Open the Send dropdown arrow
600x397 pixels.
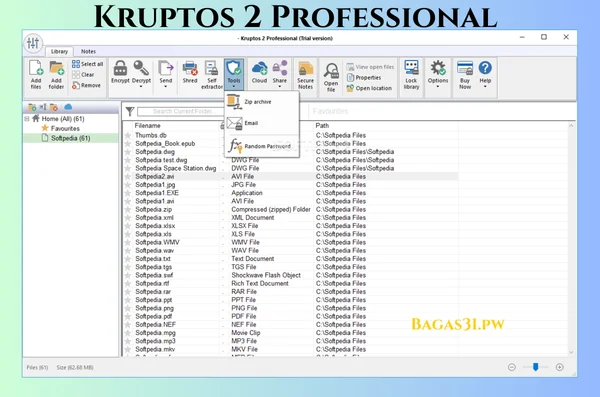click(x=166, y=87)
